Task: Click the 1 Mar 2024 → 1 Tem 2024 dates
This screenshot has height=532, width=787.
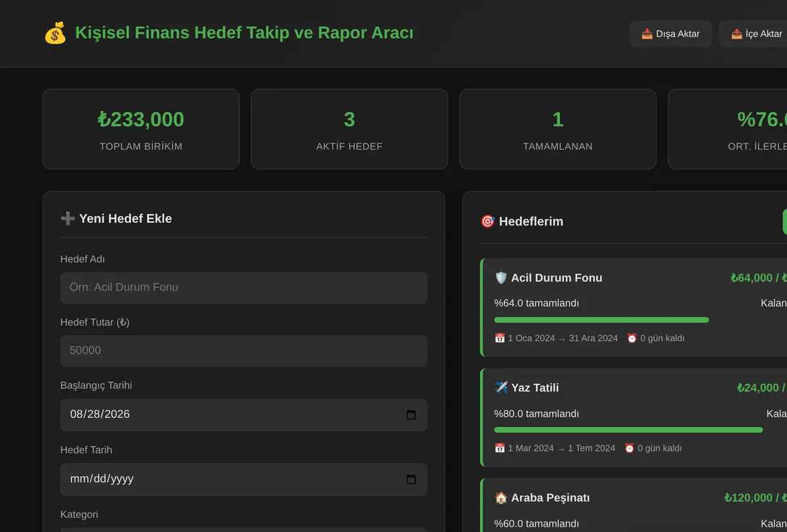Action: [x=561, y=448]
